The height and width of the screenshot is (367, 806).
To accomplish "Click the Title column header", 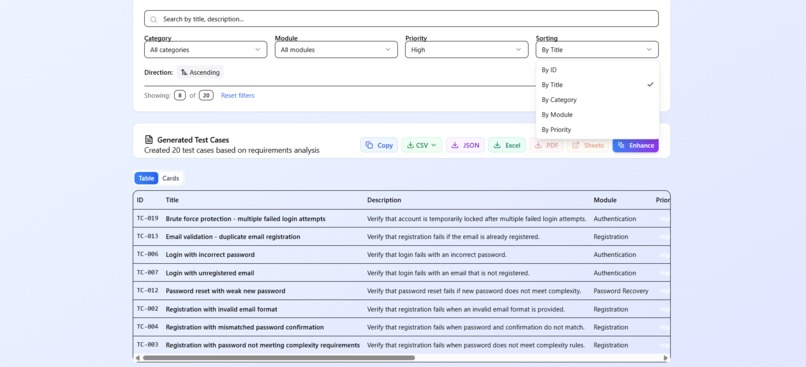I will pyautogui.click(x=172, y=200).
